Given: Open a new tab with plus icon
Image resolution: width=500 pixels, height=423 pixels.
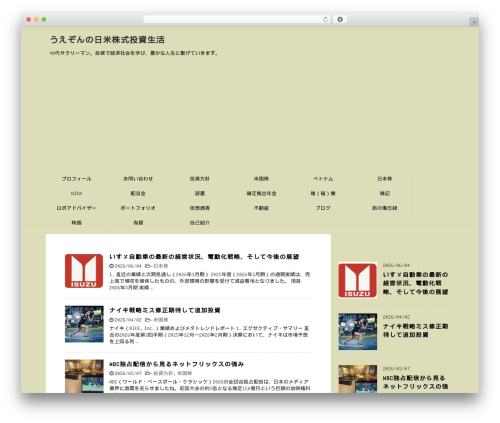Looking at the screenshot, I should coord(474,22).
